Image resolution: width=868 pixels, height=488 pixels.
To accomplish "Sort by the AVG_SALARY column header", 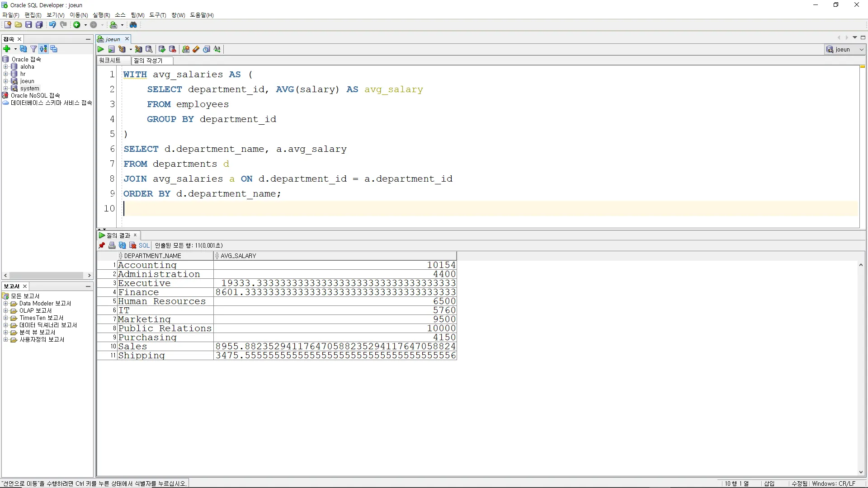I will [239, 256].
